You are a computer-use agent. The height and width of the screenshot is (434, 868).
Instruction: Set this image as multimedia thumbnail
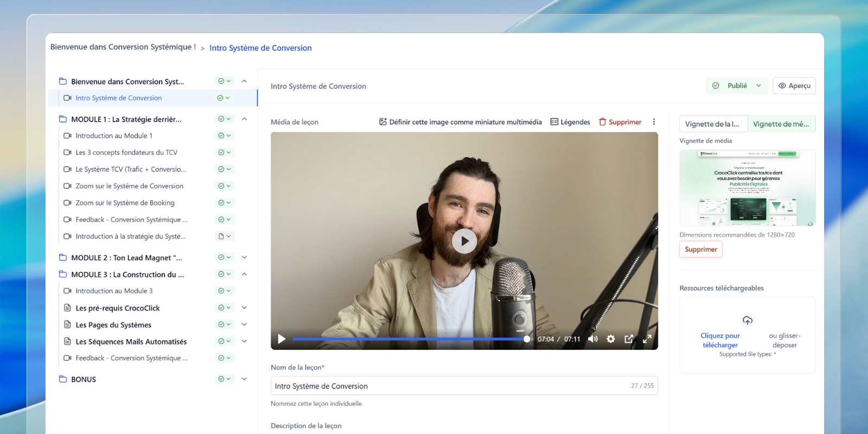tap(461, 122)
